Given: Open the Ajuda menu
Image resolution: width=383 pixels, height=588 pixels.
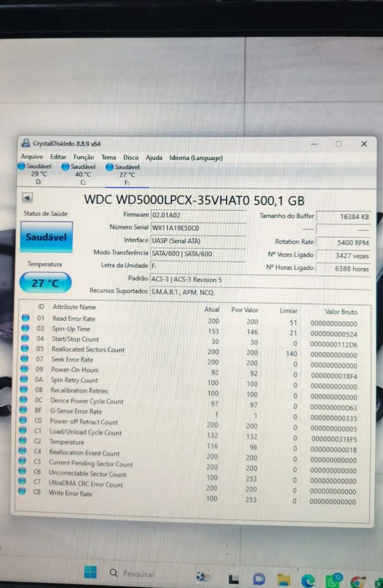Looking at the screenshot, I should [x=154, y=158].
